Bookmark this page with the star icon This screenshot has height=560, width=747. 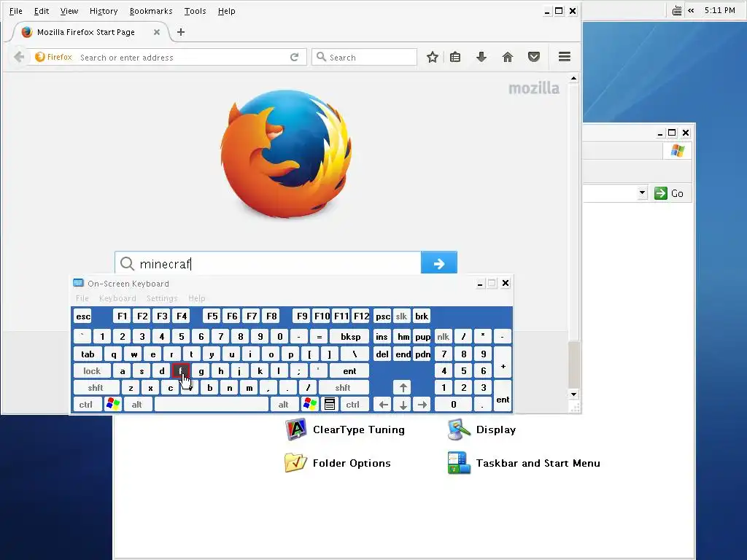(432, 57)
